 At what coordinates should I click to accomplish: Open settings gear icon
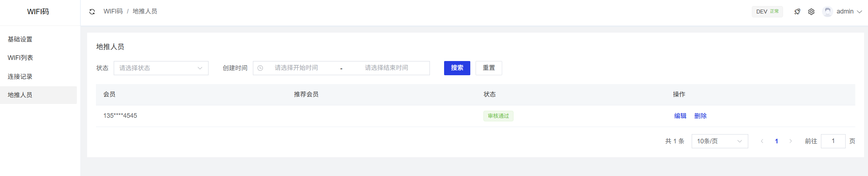pos(811,12)
